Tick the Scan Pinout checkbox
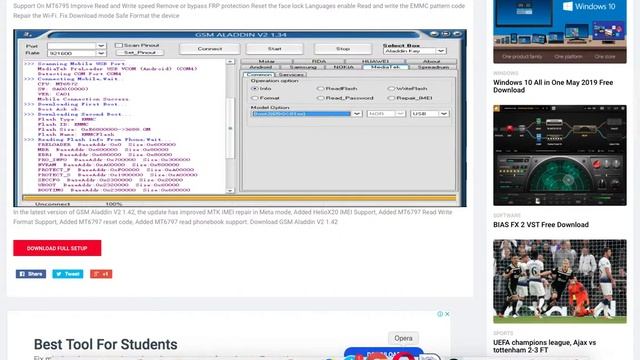Viewport: 640px width, 360px height. click(x=119, y=45)
